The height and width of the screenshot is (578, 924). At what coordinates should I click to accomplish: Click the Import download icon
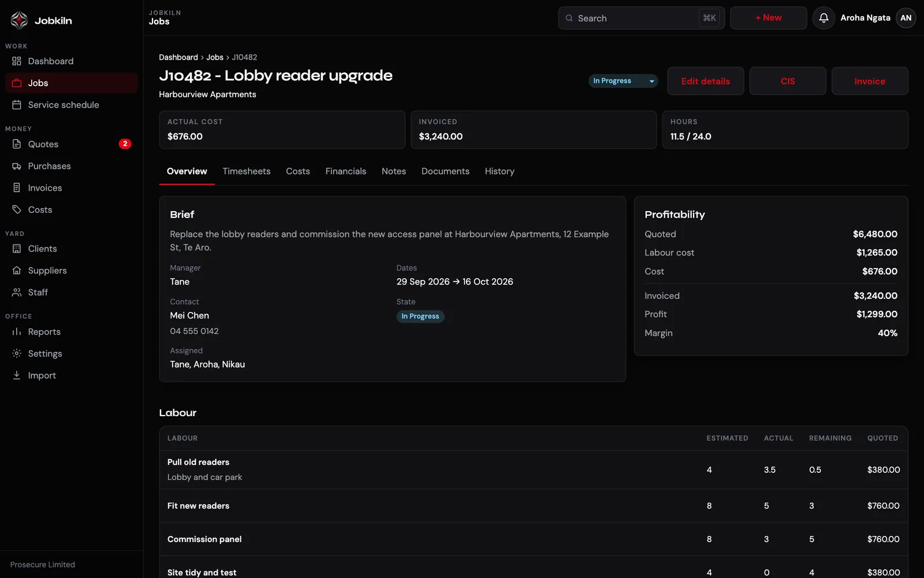coord(17,376)
